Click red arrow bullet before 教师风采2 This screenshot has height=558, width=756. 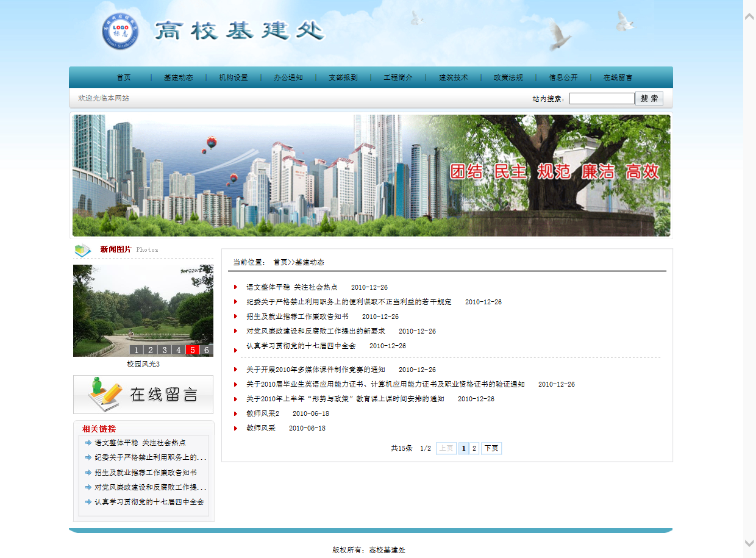235,413
